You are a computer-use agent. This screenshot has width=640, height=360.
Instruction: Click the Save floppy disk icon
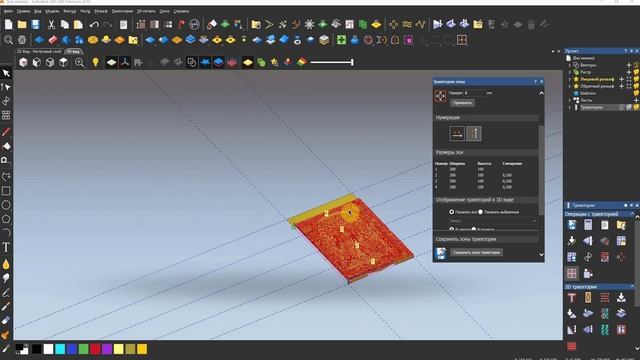[x=36, y=24]
